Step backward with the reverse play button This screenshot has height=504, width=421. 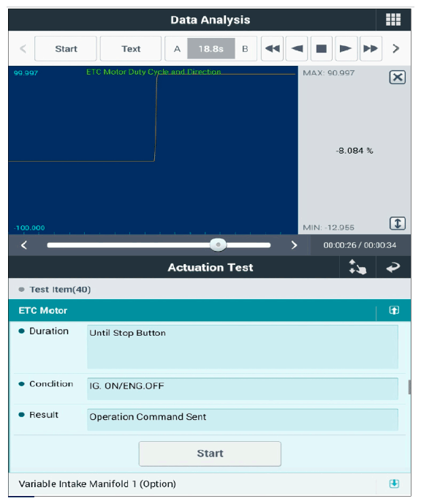297,48
